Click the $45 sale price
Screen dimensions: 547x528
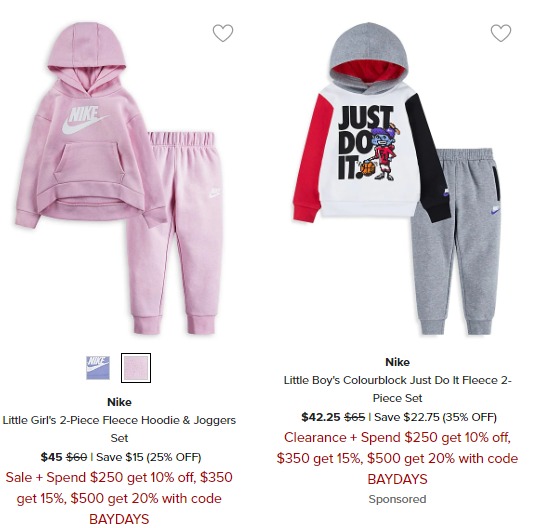pyautogui.click(x=51, y=457)
